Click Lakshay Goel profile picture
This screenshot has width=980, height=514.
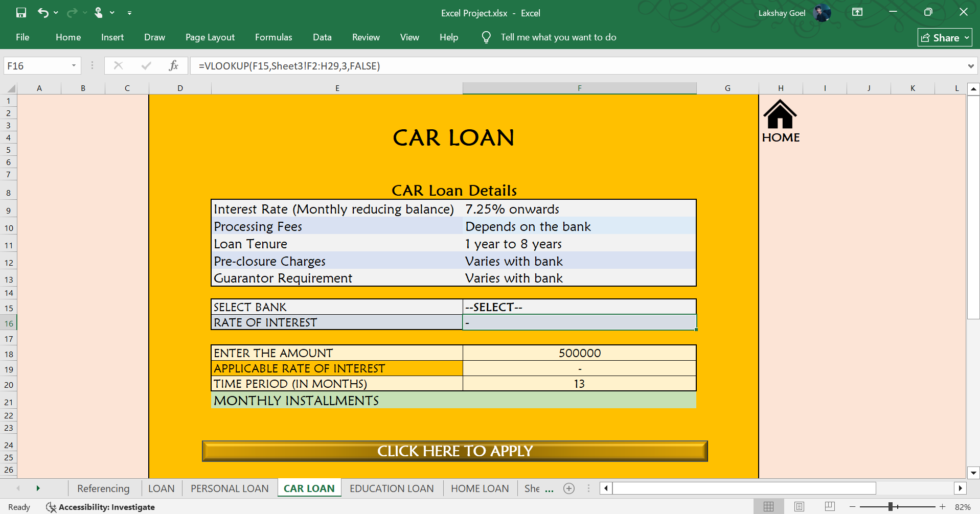822,13
